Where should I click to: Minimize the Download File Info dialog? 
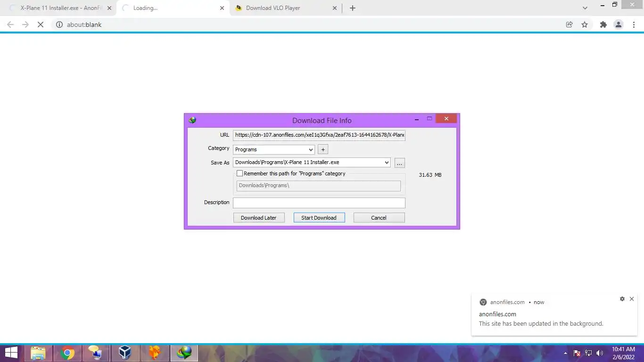pos(417,120)
